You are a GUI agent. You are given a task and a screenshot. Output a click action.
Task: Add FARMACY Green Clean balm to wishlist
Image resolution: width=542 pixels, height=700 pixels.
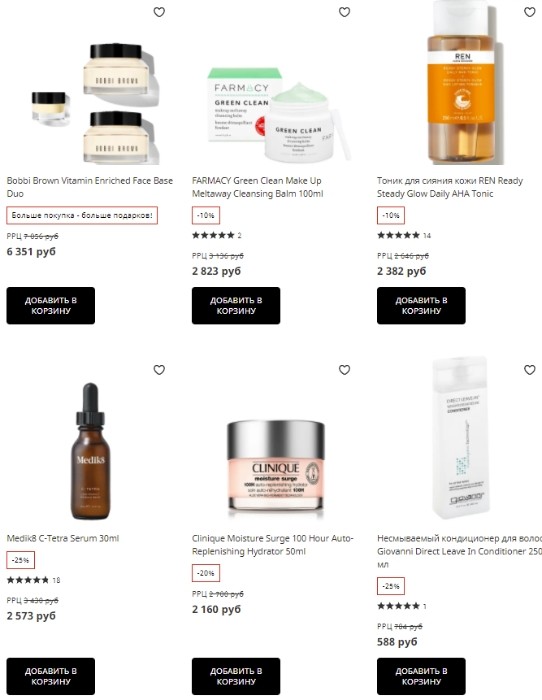click(344, 12)
